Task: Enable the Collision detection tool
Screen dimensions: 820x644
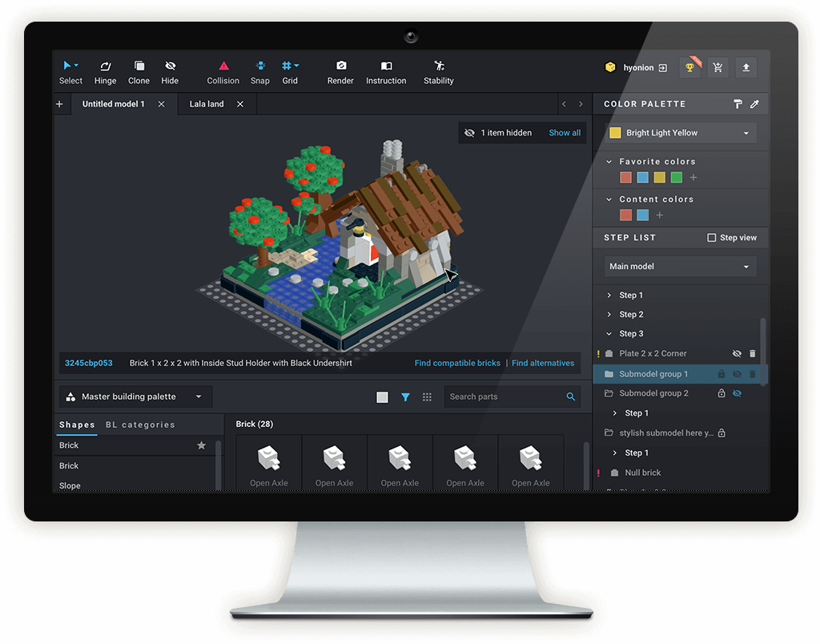Action: coord(223,71)
